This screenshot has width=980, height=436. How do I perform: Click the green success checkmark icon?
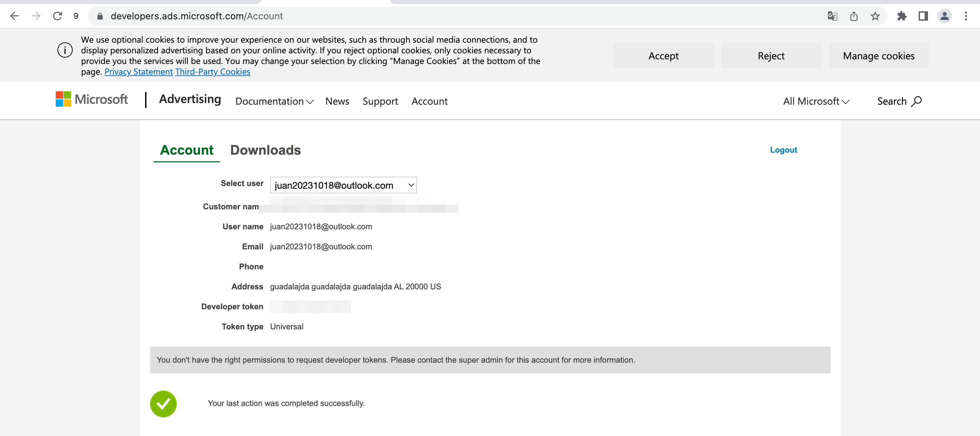[163, 404]
